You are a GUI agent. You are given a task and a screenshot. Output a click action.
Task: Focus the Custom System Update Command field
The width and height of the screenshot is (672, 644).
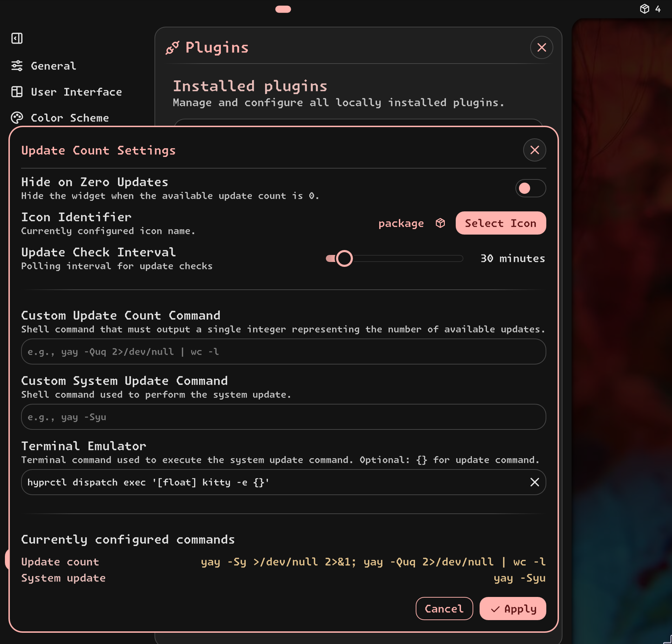click(283, 417)
